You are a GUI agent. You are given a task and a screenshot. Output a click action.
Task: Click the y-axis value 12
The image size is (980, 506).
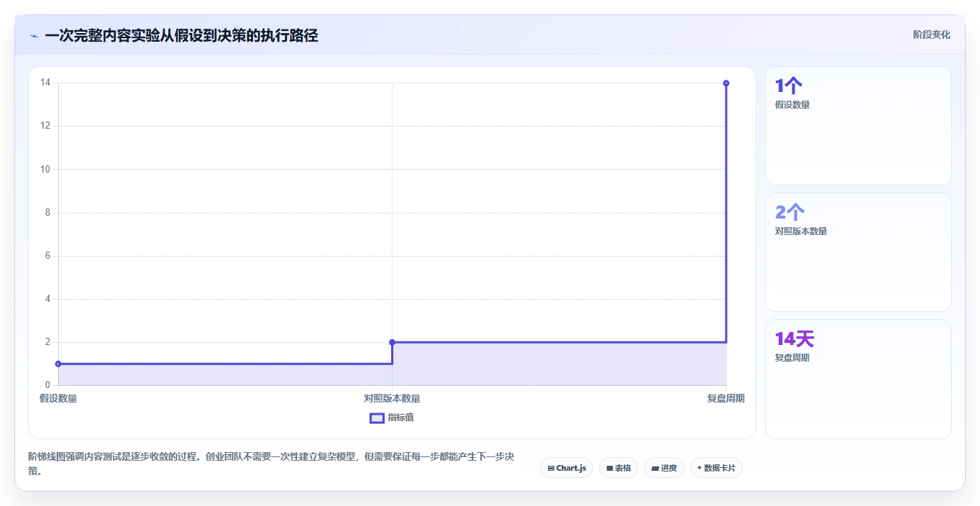(45, 126)
